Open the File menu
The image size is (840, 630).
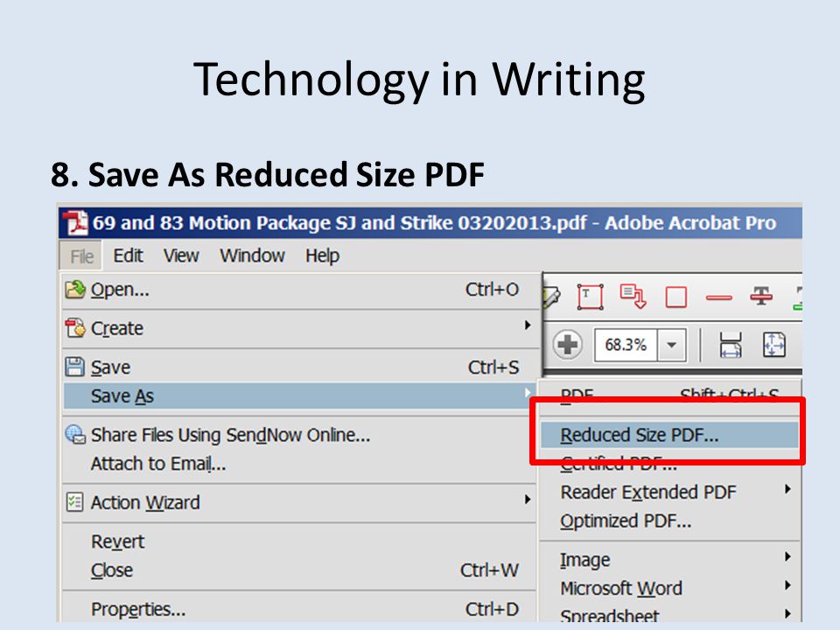(x=81, y=256)
